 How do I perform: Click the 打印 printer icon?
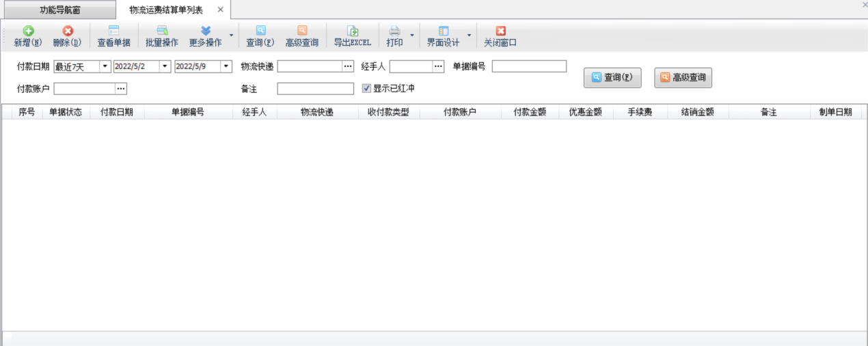(394, 31)
